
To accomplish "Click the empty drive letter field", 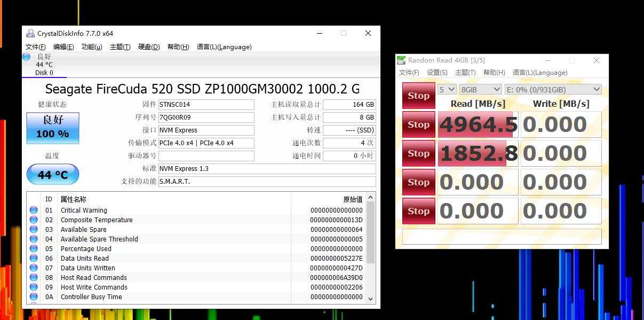I will [206, 156].
